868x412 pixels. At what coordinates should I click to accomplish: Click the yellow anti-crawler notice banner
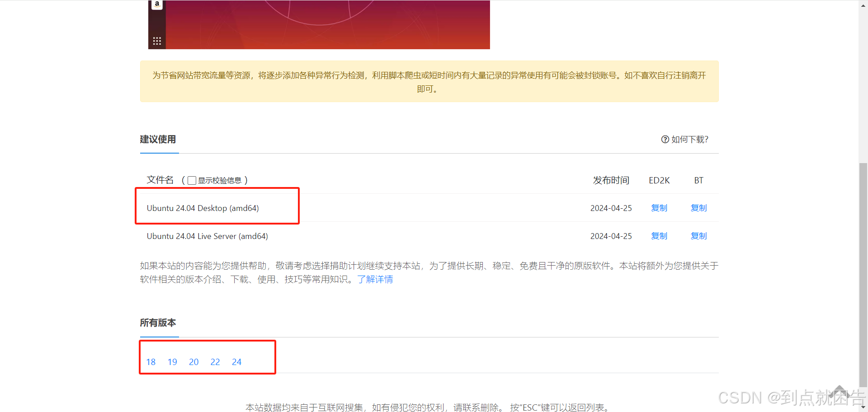click(x=429, y=81)
